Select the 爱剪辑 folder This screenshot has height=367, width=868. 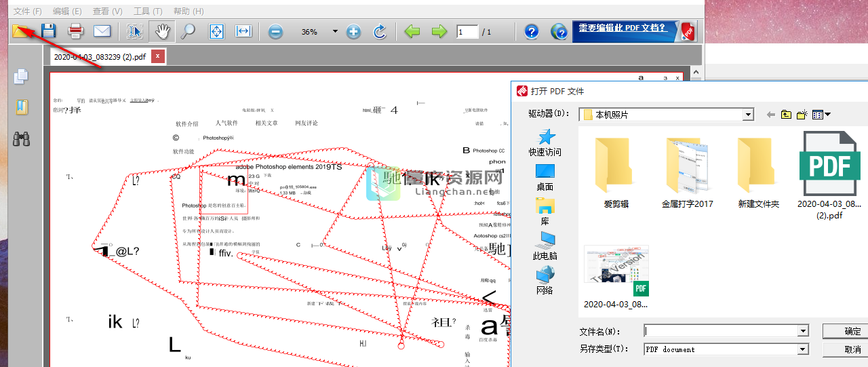click(616, 172)
